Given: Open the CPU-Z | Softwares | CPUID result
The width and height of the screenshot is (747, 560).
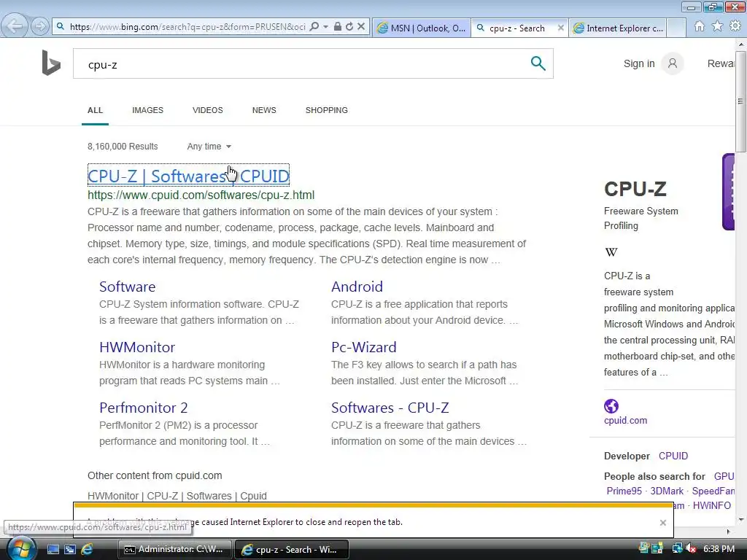Looking at the screenshot, I should click(x=188, y=176).
